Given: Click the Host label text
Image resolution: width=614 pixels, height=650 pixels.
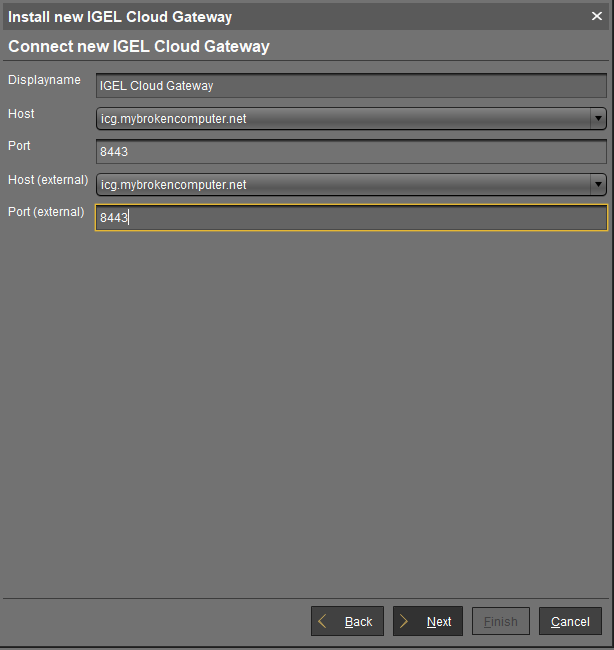Looking at the screenshot, I should [x=21, y=113].
